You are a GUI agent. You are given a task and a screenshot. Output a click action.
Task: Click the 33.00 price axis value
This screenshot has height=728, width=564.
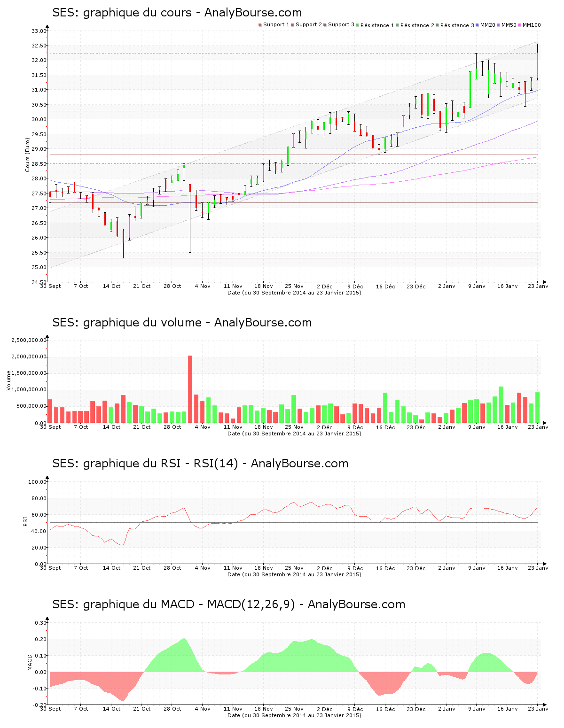click(39, 31)
